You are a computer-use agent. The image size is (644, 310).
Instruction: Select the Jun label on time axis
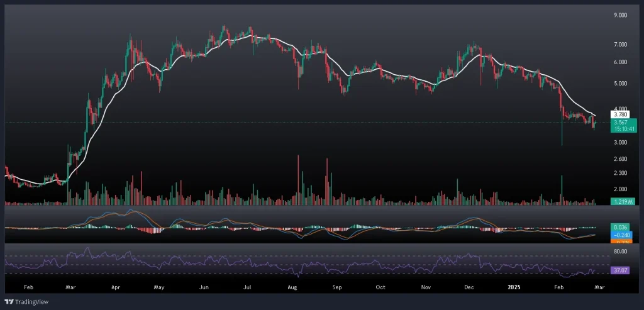coord(203,286)
